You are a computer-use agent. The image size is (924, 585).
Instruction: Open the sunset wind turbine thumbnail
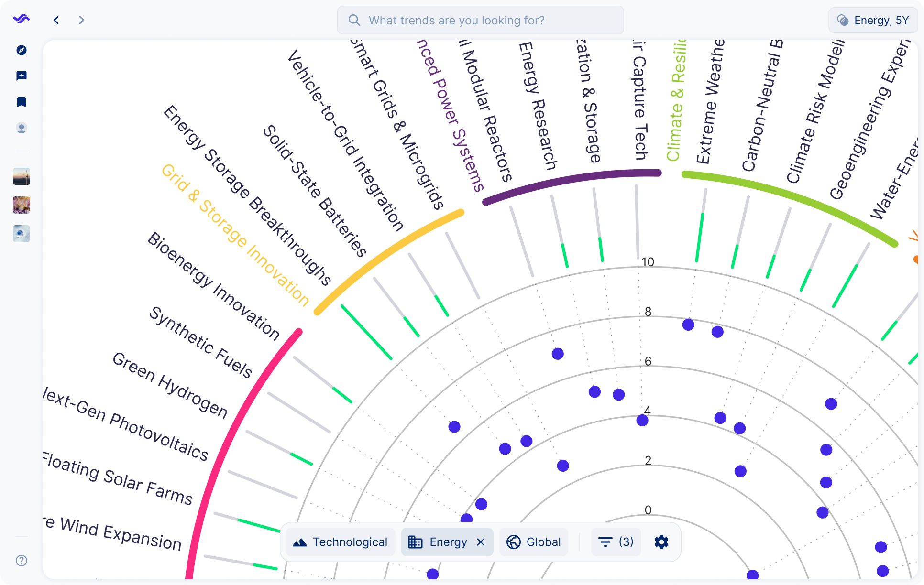[x=22, y=176]
